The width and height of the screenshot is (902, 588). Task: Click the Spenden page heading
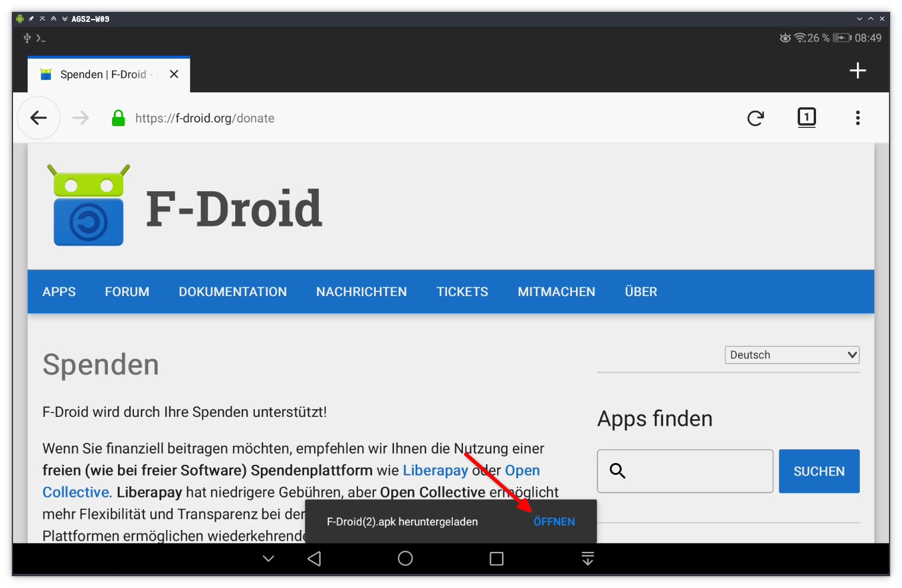[x=101, y=365]
